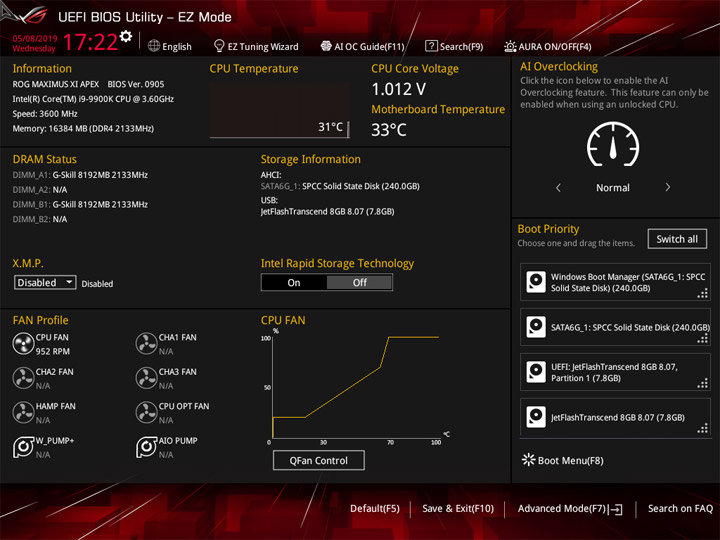The height and width of the screenshot is (540, 720).
Task: Click the 17:22 clock display
Action: (x=90, y=42)
